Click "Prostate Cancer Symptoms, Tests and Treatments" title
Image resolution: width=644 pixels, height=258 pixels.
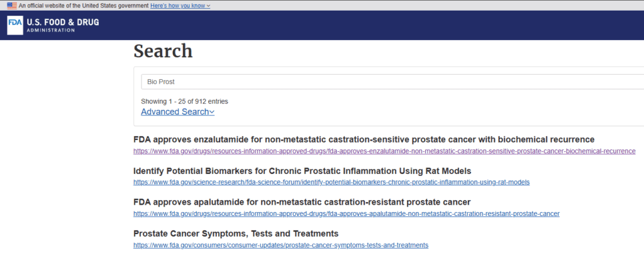[236, 234]
